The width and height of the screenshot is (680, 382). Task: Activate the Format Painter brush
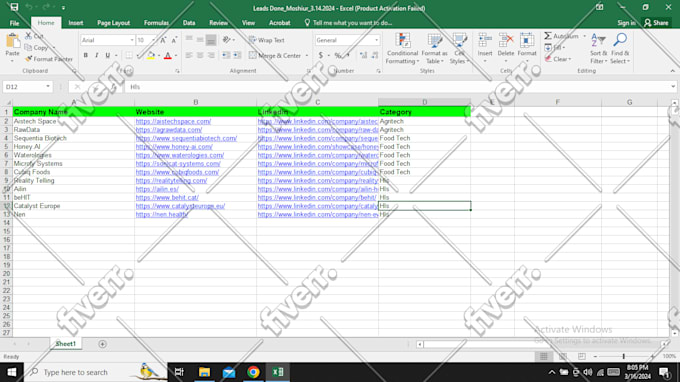tap(28, 59)
